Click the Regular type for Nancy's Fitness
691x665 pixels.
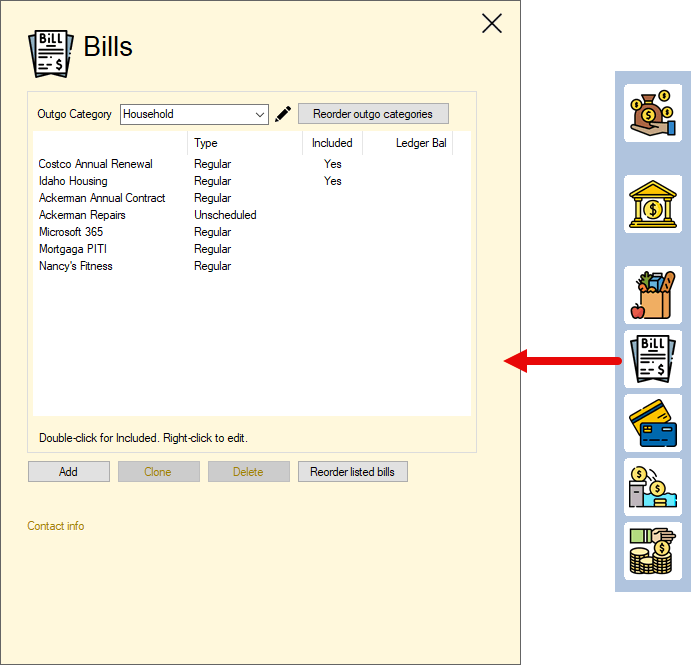click(x=212, y=266)
